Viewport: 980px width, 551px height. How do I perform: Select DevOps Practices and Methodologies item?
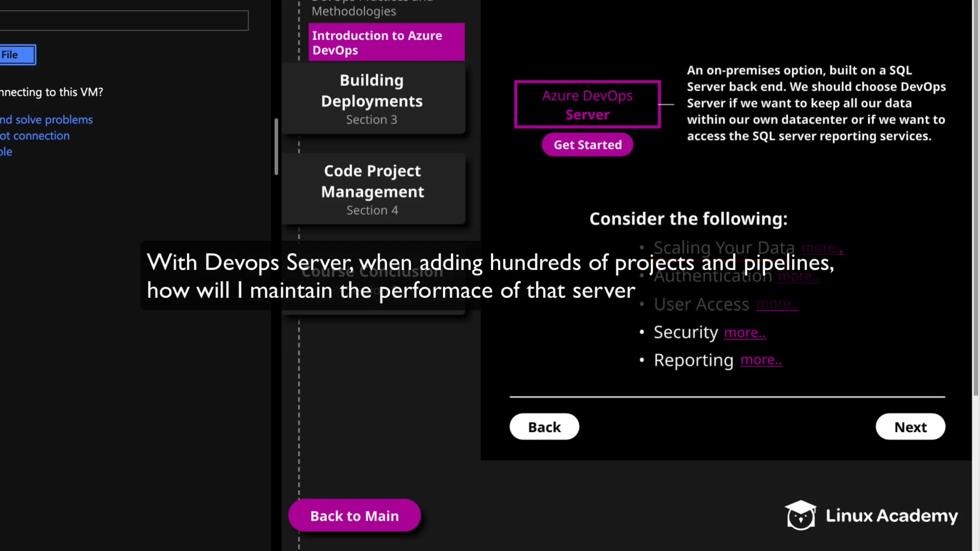tap(354, 9)
